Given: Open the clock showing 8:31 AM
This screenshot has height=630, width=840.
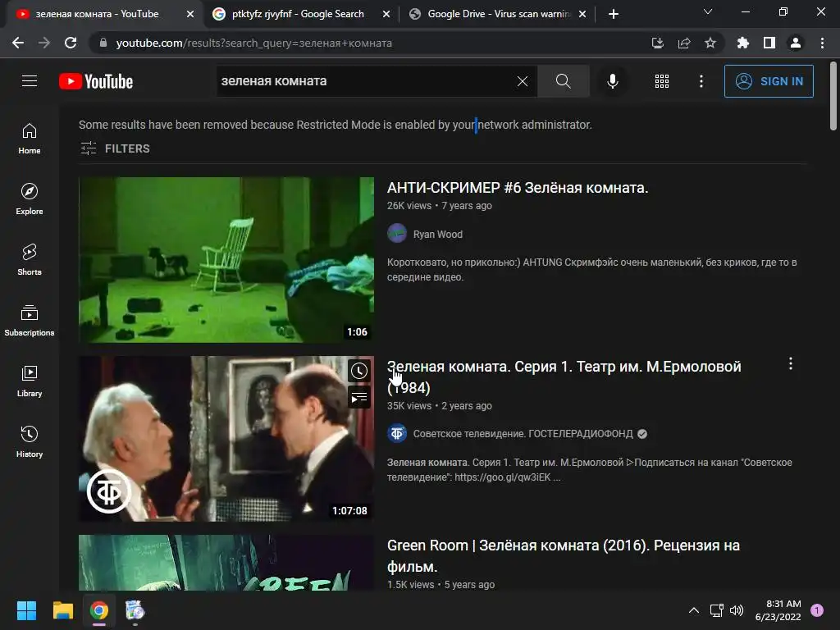Looking at the screenshot, I should pos(778,610).
